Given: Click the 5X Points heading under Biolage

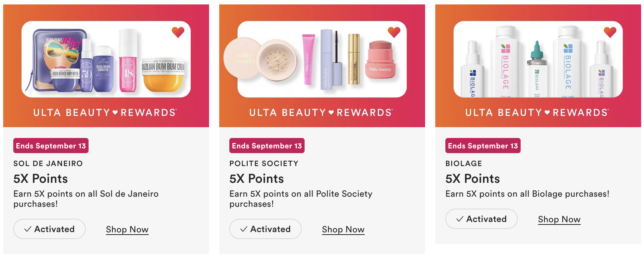Looking at the screenshot, I should (473, 179).
